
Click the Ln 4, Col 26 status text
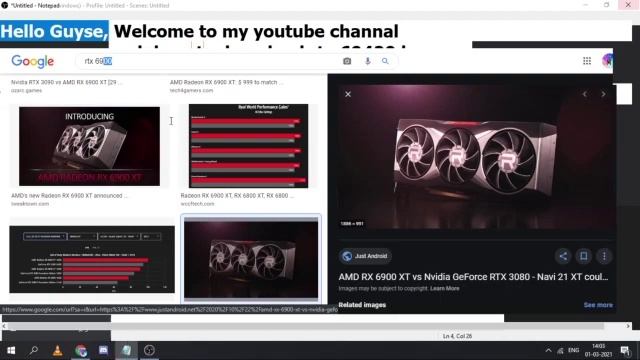[x=457, y=336]
